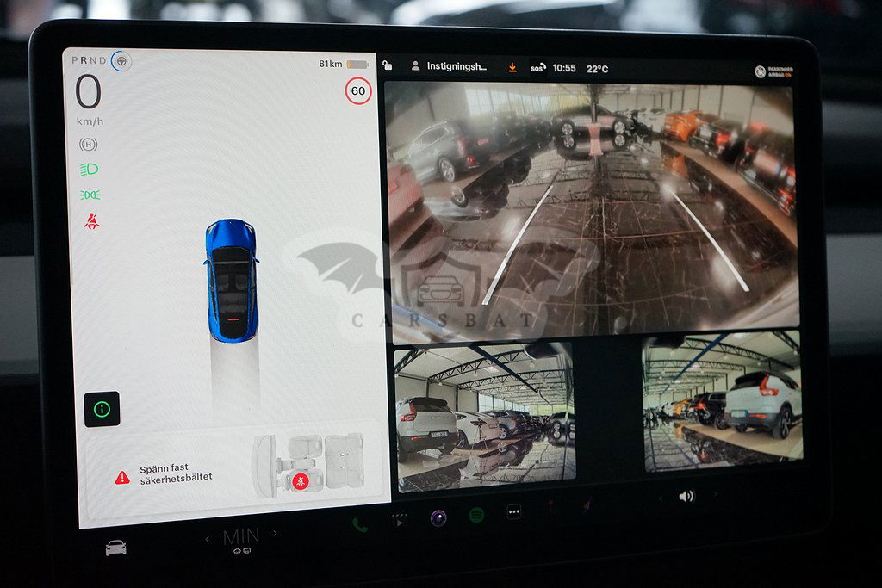Select the bottom-left side camera feed
The image size is (882, 588).
coord(483,418)
